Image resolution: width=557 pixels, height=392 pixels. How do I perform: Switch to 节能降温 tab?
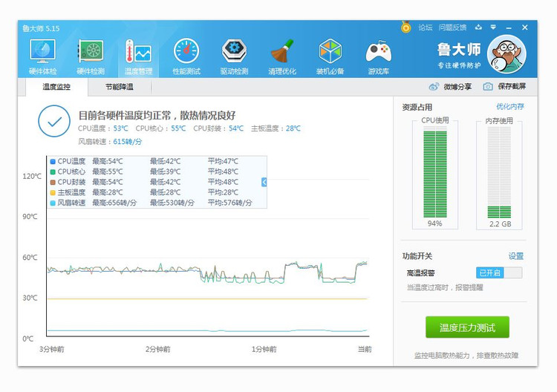point(119,87)
